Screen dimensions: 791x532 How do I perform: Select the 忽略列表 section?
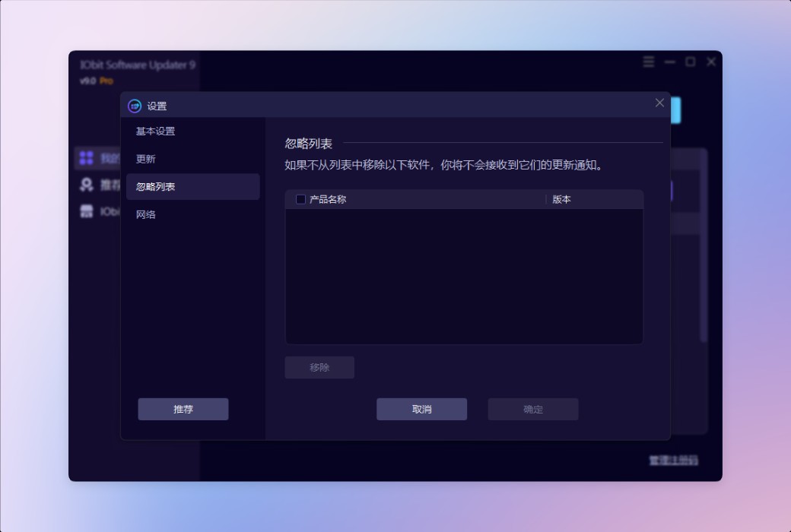pyautogui.click(x=192, y=186)
